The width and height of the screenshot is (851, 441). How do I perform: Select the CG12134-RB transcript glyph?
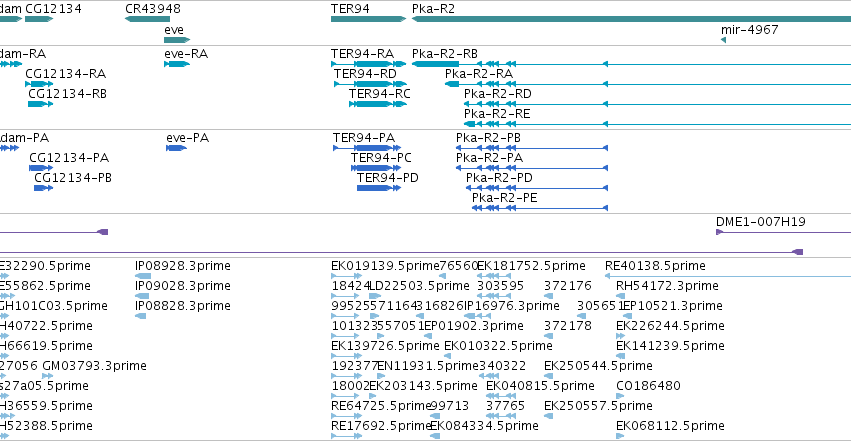tap(41, 104)
